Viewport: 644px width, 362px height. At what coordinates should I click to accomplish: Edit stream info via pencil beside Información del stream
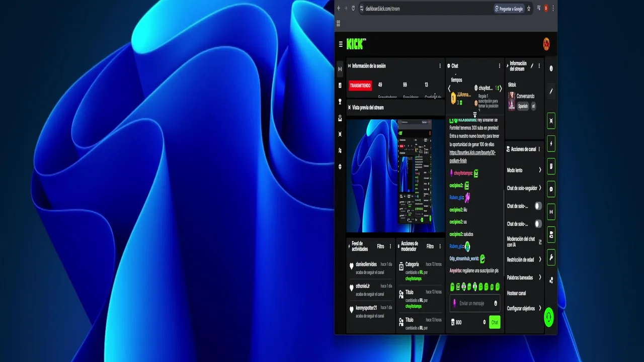pyautogui.click(x=532, y=66)
